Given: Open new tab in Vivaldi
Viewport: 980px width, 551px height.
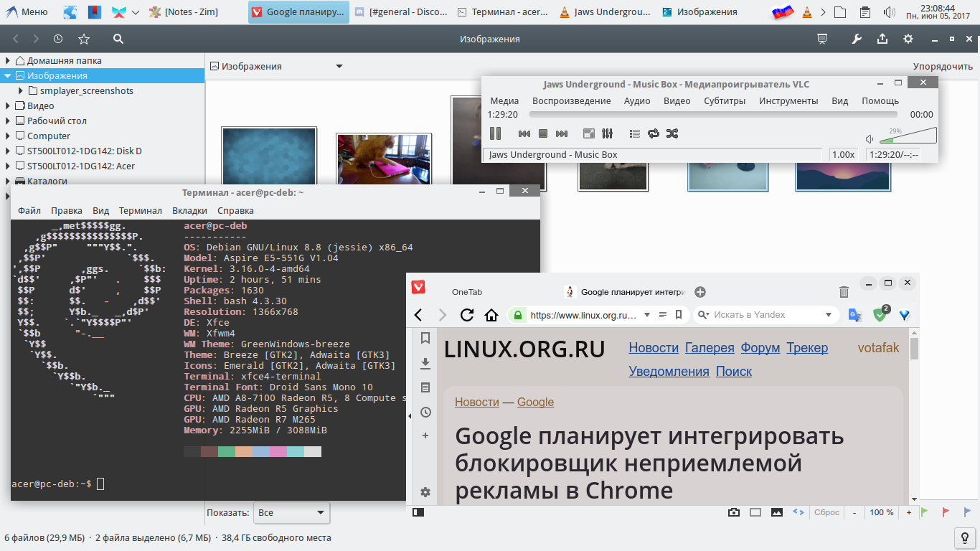Looking at the screenshot, I should (x=700, y=292).
